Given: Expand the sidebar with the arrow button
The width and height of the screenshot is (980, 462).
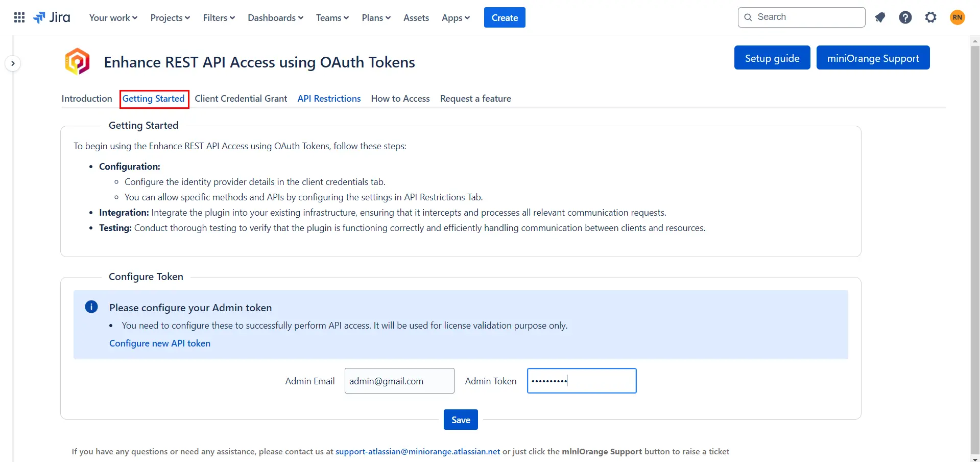Looking at the screenshot, I should tap(13, 63).
